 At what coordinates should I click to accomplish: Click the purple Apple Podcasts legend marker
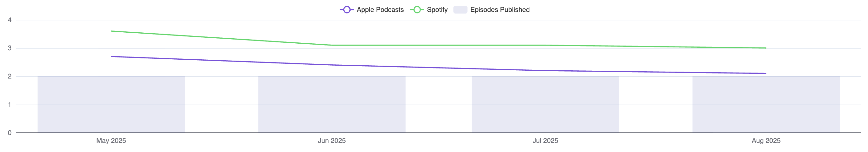347,10
